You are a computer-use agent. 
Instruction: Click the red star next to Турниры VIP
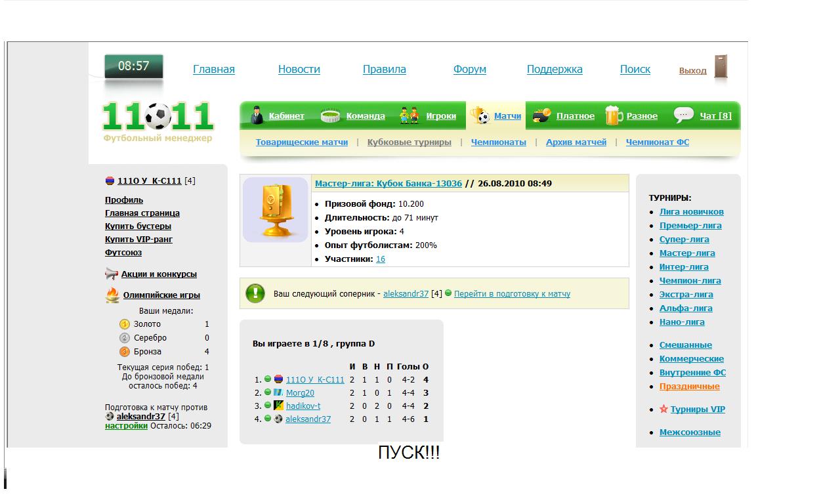[663, 409]
